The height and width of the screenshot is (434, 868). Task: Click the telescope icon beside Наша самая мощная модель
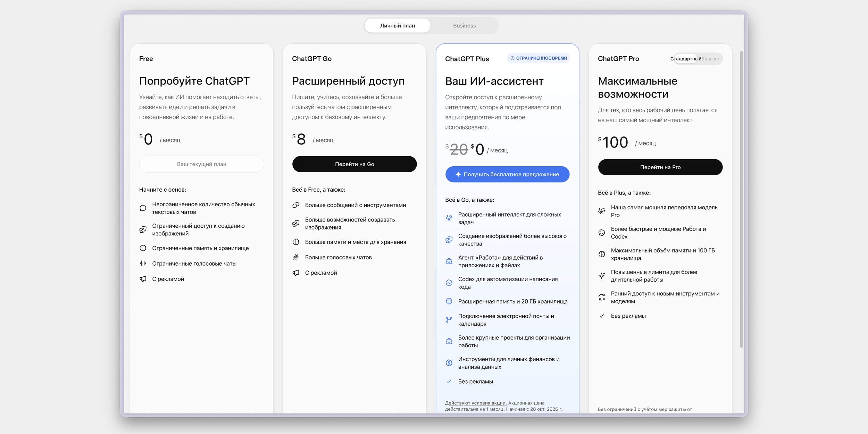tap(602, 211)
